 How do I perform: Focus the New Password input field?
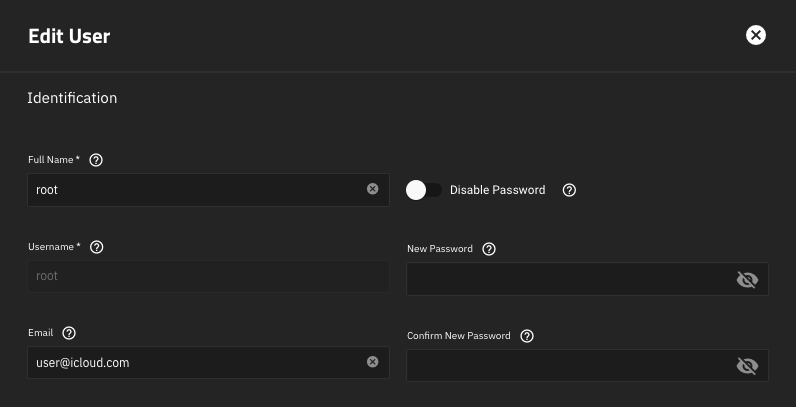(x=568, y=279)
